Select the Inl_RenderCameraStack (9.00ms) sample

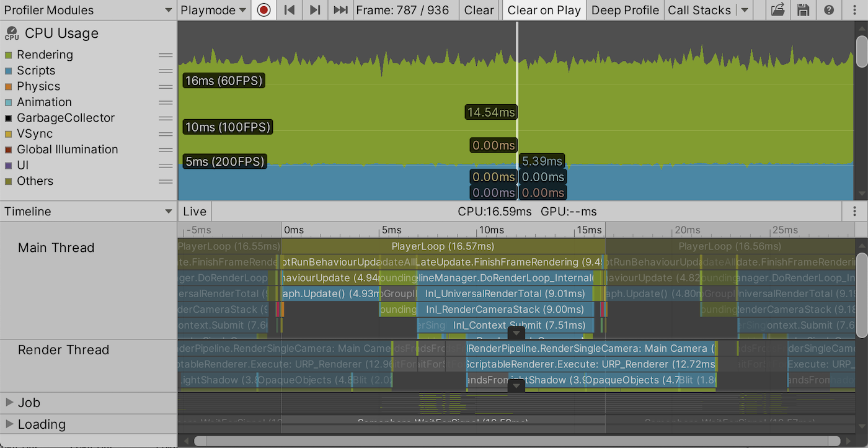(x=505, y=309)
